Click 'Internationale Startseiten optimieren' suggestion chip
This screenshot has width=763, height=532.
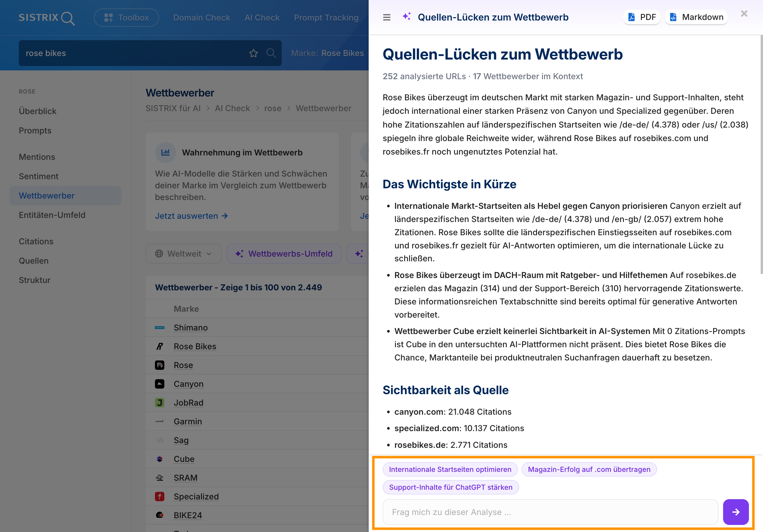(450, 470)
